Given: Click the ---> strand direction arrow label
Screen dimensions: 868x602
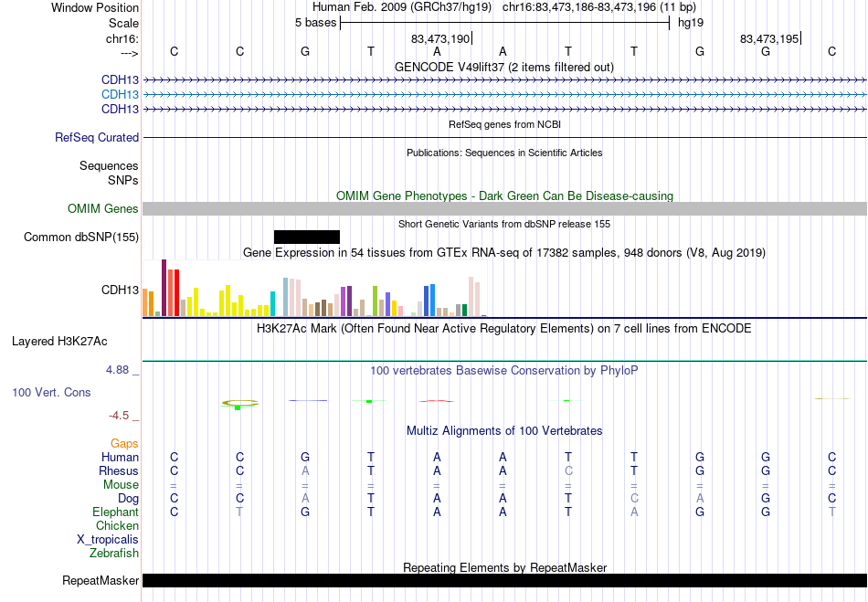Looking at the screenshot, I should click(130, 53).
